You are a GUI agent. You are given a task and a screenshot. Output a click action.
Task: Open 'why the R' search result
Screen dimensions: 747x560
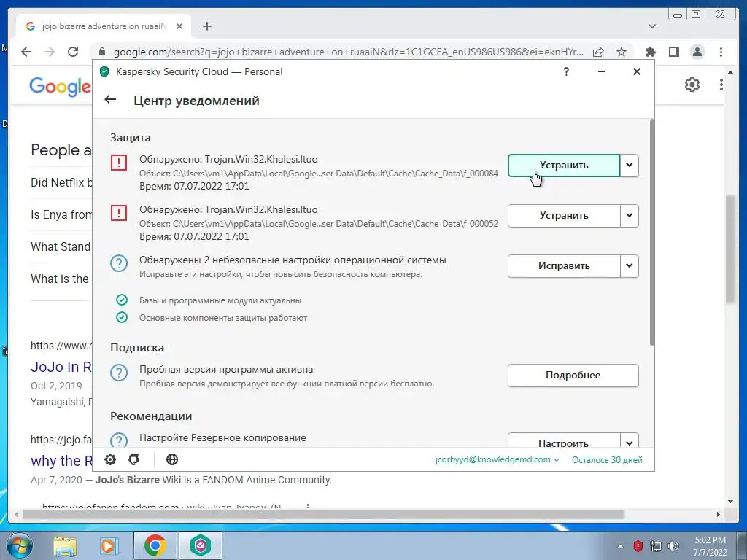61,461
